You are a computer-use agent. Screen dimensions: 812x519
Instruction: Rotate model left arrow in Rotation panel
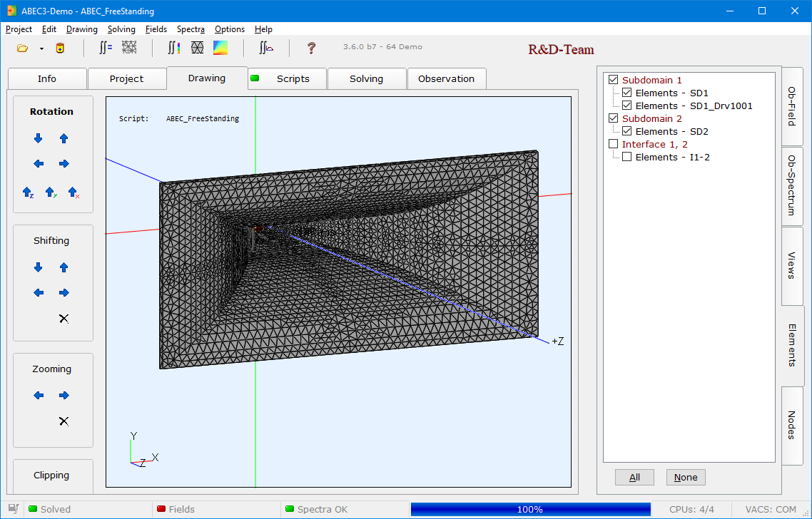pyautogui.click(x=39, y=163)
